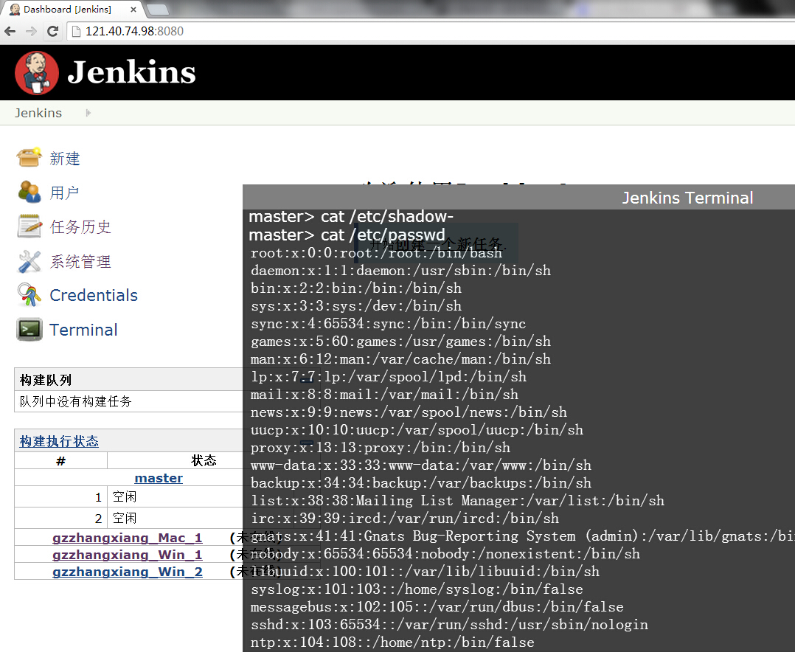Open the Terminal link in sidebar
This screenshot has width=795, height=672.
coord(83,330)
